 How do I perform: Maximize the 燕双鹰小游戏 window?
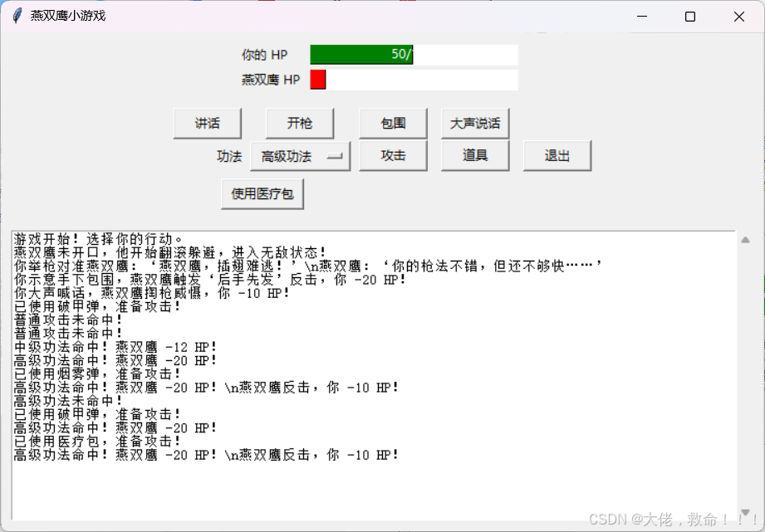(690, 16)
